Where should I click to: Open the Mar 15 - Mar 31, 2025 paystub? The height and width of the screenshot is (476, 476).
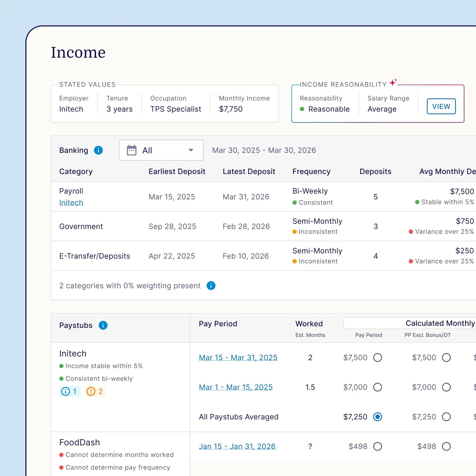click(x=238, y=357)
